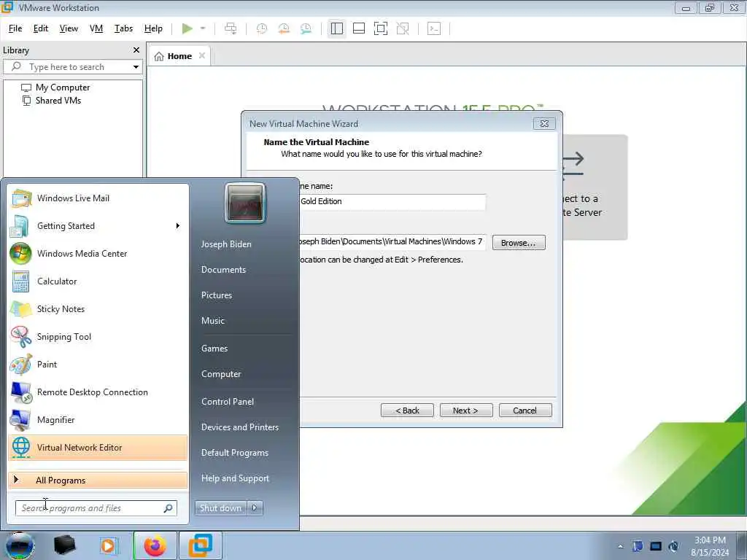Open the File menu

15,28
